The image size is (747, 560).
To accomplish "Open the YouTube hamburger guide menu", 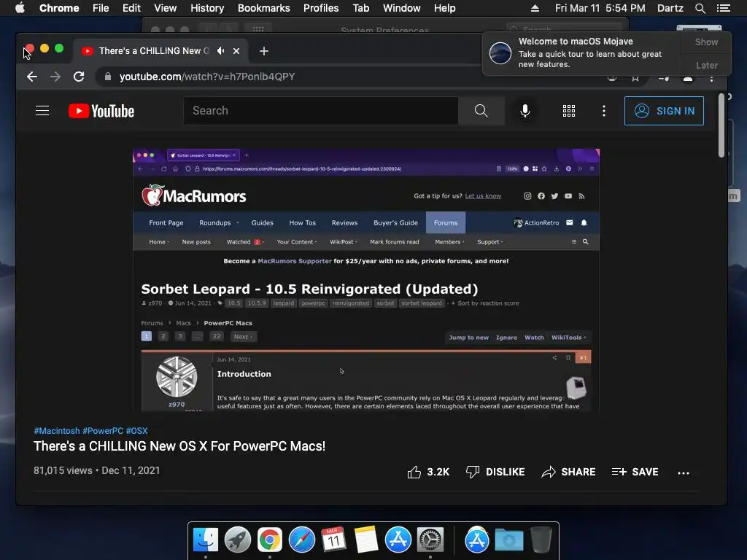I will tap(42, 111).
